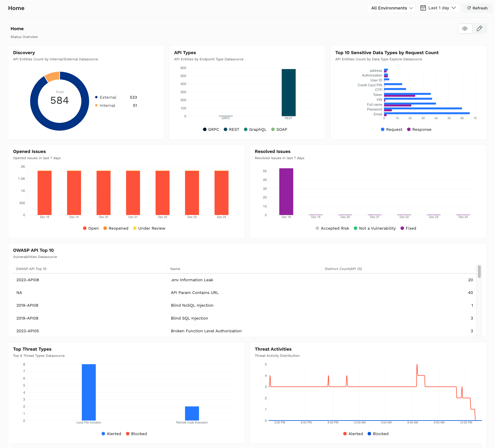The image size is (495, 448).
Task: Toggle the Not a Vulnerability legend item
Action: (x=375, y=228)
